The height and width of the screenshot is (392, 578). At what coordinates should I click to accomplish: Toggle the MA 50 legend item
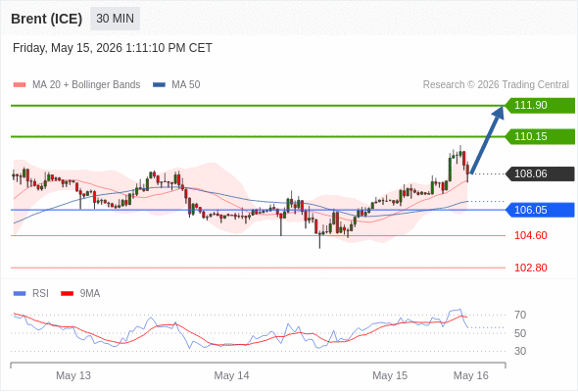pyautogui.click(x=176, y=85)
